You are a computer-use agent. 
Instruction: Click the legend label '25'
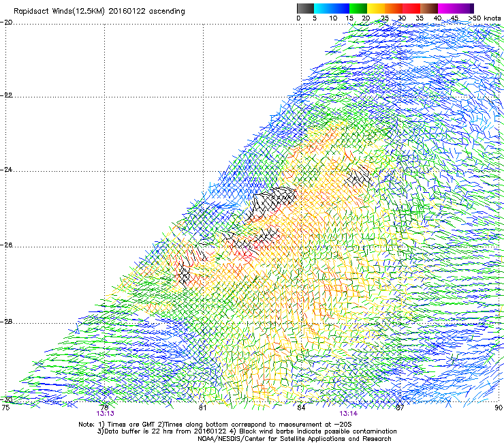point(384,18)
